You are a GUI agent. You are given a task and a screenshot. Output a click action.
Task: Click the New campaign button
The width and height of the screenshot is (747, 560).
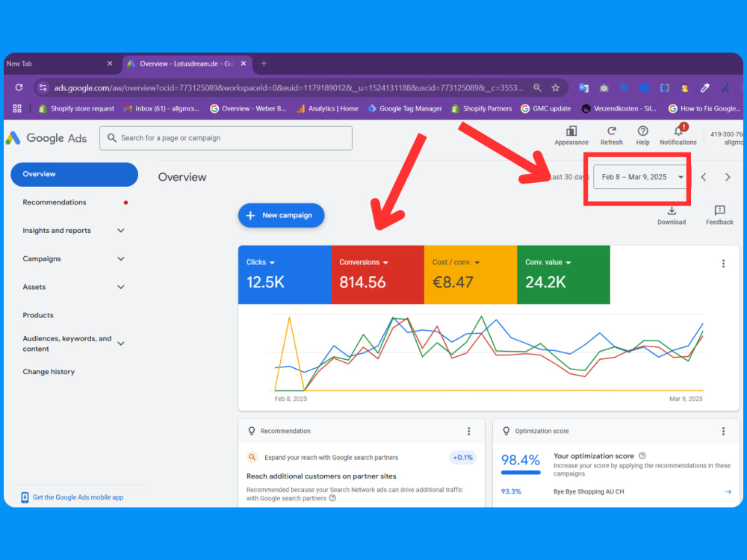pyautogui.click(x=281, y=215)
